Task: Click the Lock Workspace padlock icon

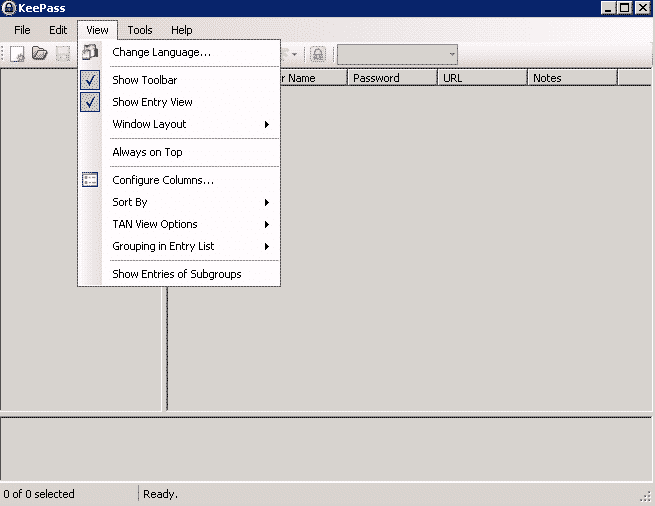Action: pos(318,54)
